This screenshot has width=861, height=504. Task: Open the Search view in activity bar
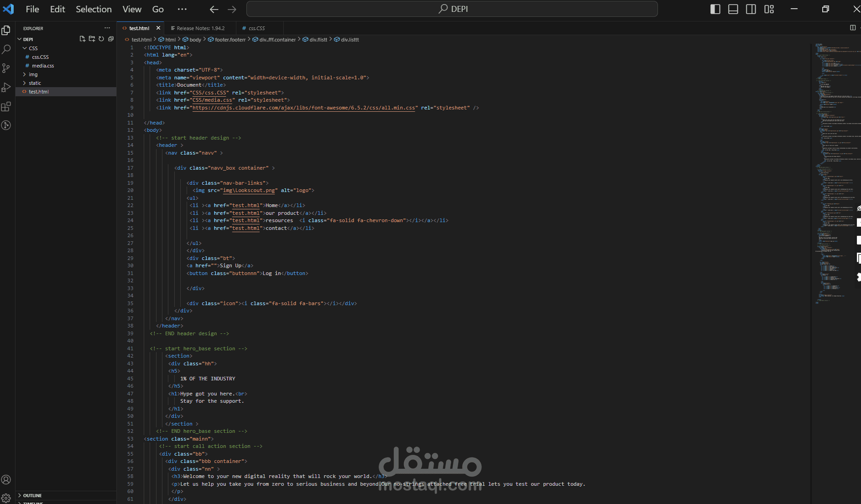[6, 49]
